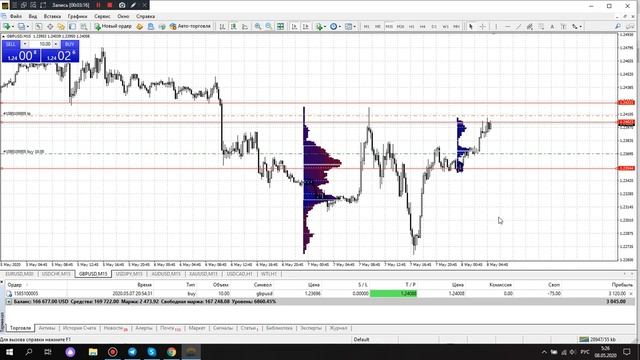Click the profiles toolbar icon
This screenshot has width=640, height=360.
(x=21, y=27)
